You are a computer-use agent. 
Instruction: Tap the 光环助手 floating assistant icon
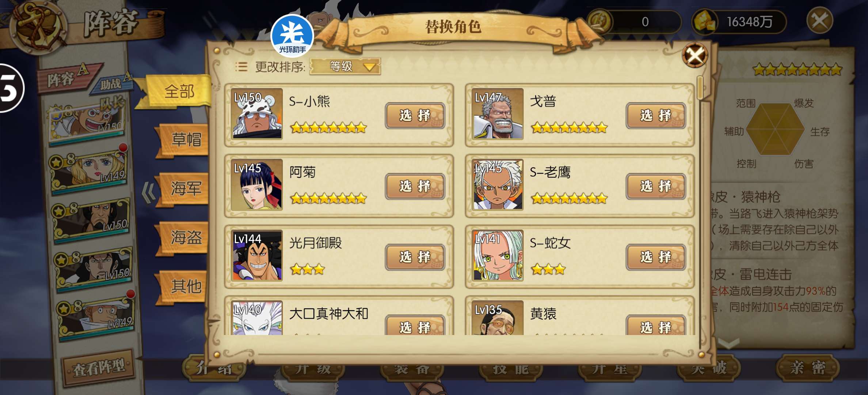click(x=292, y=36)
